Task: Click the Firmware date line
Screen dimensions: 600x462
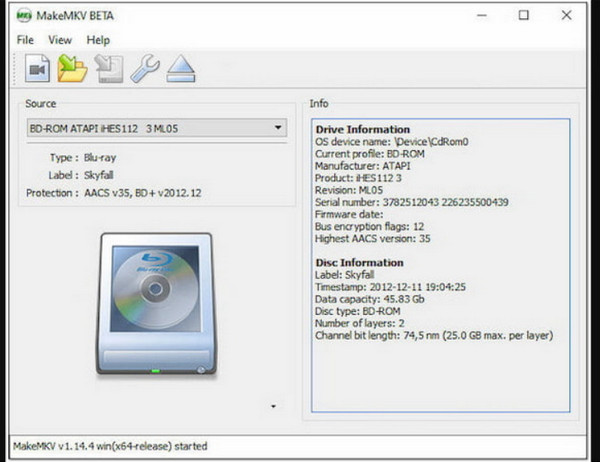Action: tap(349, 214)
